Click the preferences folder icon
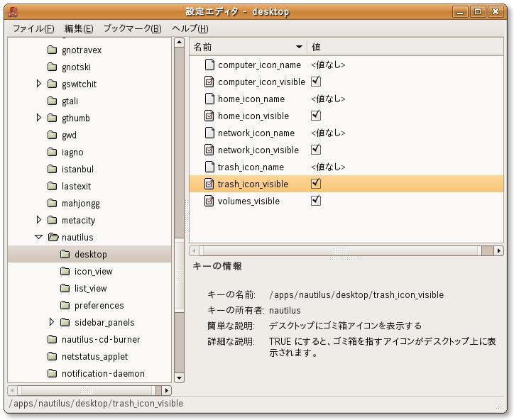The width and height of the screenshot is (514, 420). (65, 305)
